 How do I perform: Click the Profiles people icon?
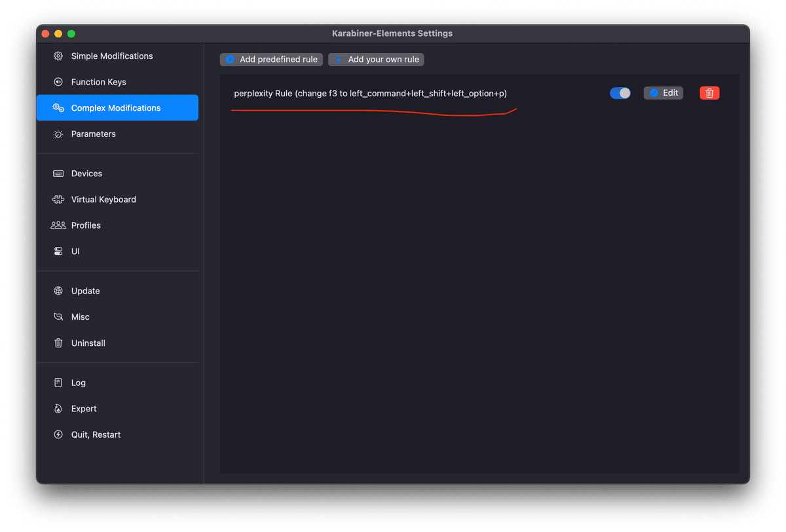coord(58,225)
